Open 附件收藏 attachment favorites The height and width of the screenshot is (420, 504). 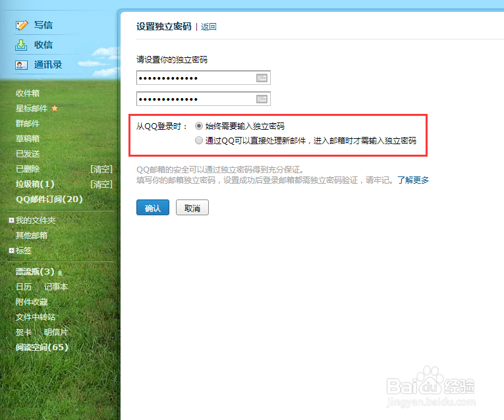pos(32,302)
